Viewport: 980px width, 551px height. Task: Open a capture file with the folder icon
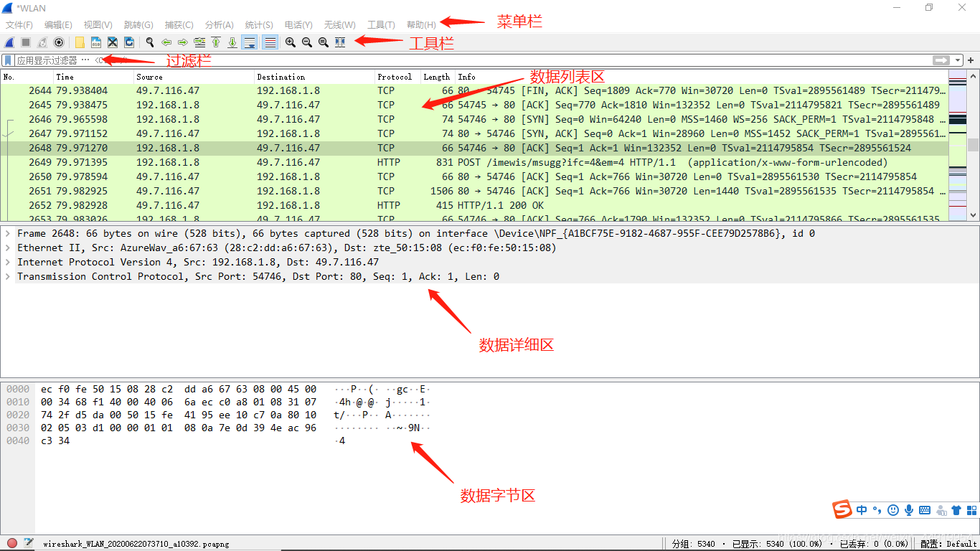point(80,42)
